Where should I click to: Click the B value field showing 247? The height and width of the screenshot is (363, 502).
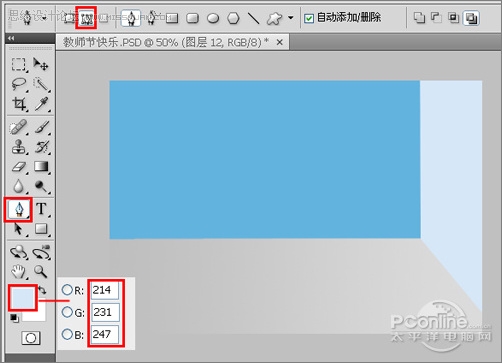click(105, 334)
